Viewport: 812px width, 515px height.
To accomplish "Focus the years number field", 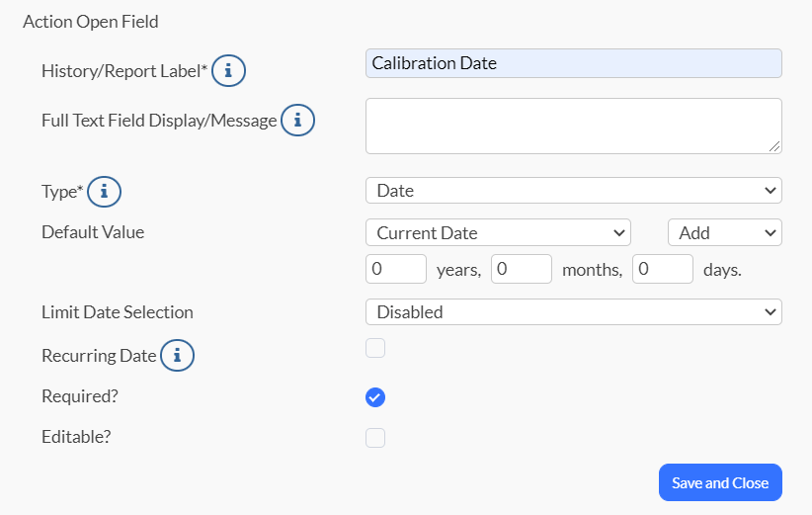I will (x=396, y=269).
